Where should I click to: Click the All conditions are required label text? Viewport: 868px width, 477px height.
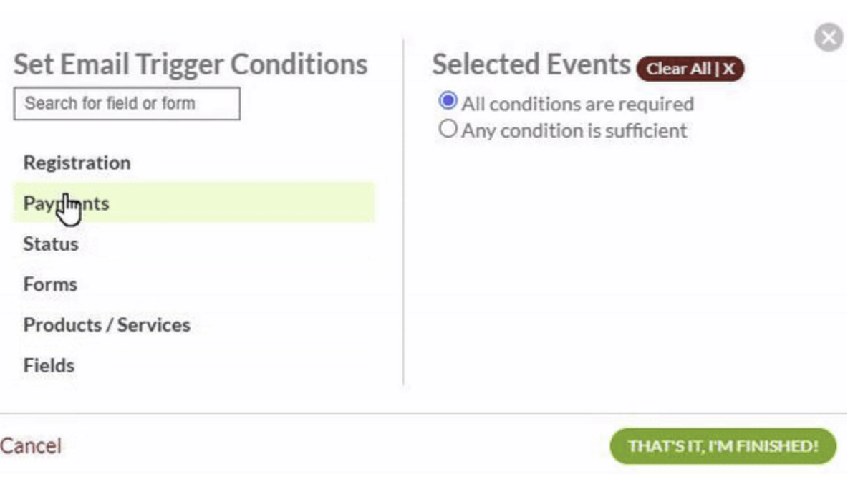click(x=577, y=104)
